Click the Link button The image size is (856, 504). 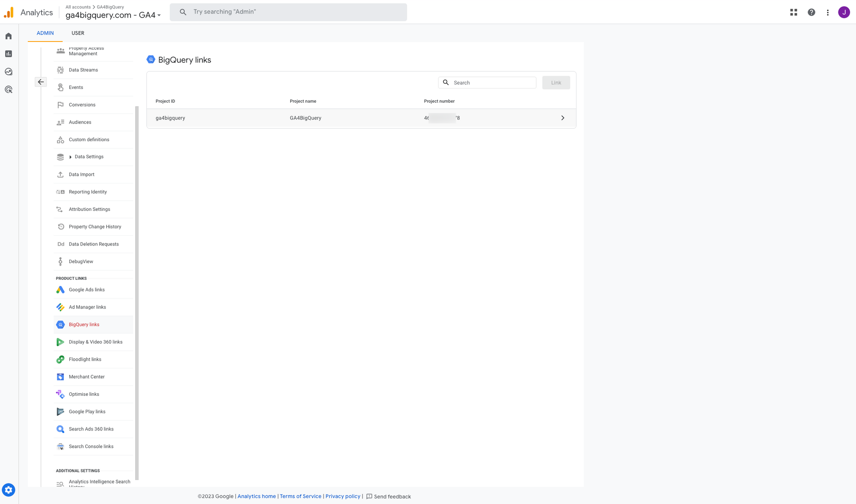click(556, 83)
